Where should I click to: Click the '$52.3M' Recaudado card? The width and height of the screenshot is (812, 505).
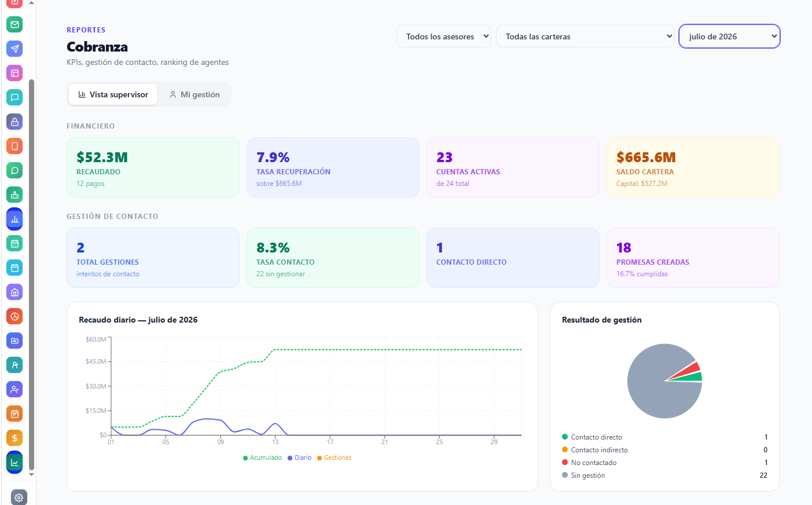tap(153, 167)
